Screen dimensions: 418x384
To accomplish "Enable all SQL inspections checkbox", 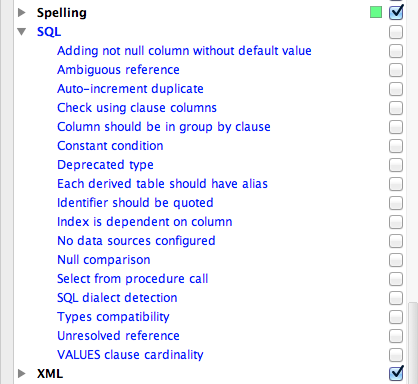I will [x=396, y=32].
